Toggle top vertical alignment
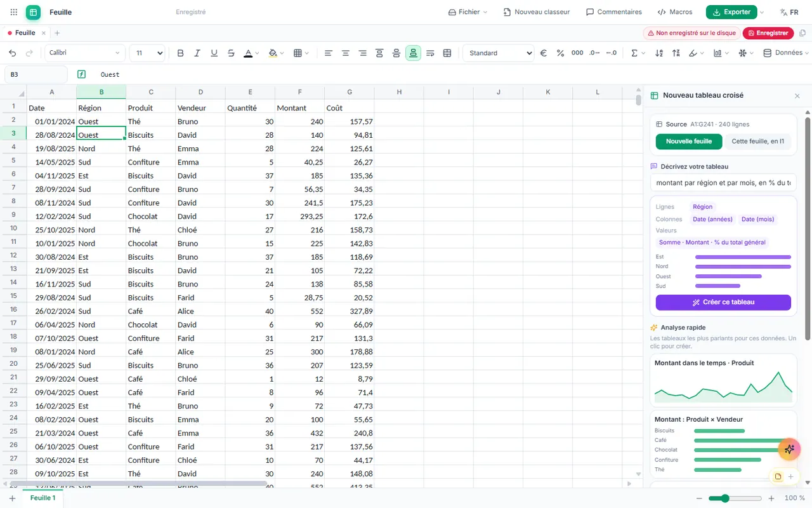 [x=379, y=53]
